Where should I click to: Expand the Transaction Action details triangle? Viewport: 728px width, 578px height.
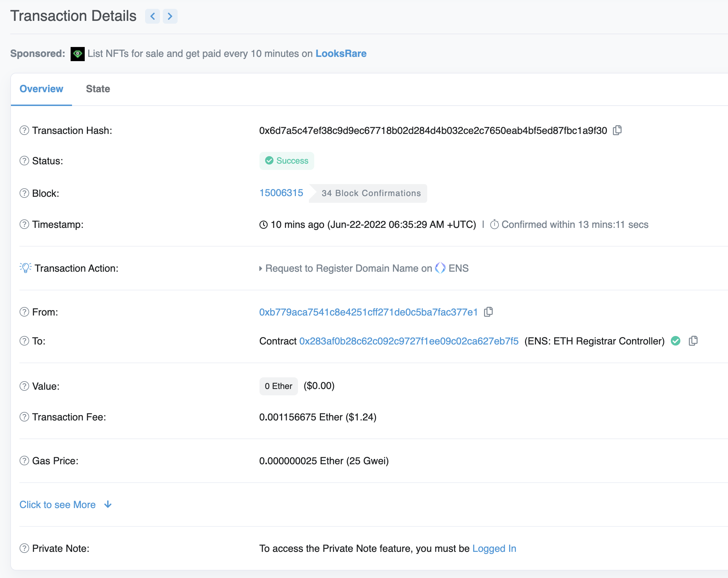pyautogui.click(x=261, y=269)
